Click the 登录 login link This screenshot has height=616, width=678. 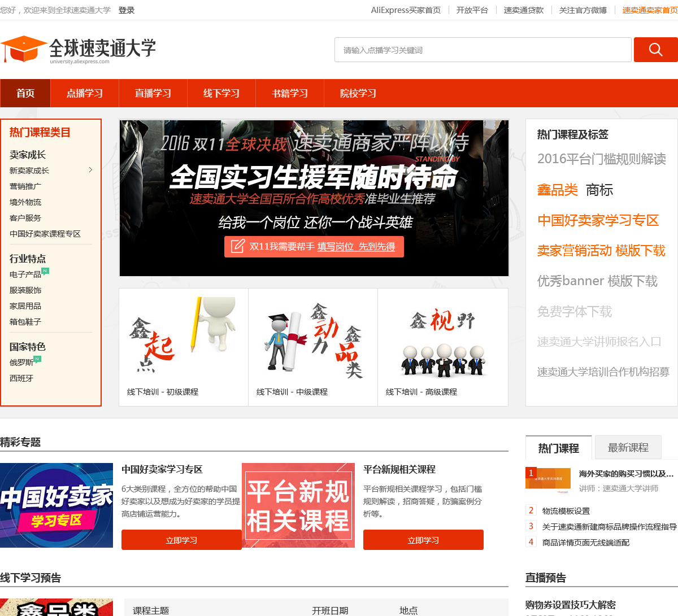pos(127,10)
